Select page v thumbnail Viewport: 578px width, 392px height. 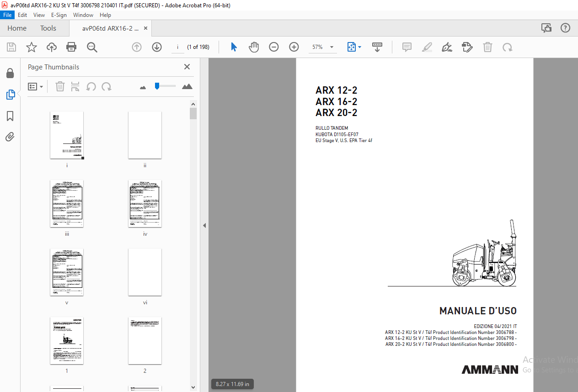tap(67, 272)
